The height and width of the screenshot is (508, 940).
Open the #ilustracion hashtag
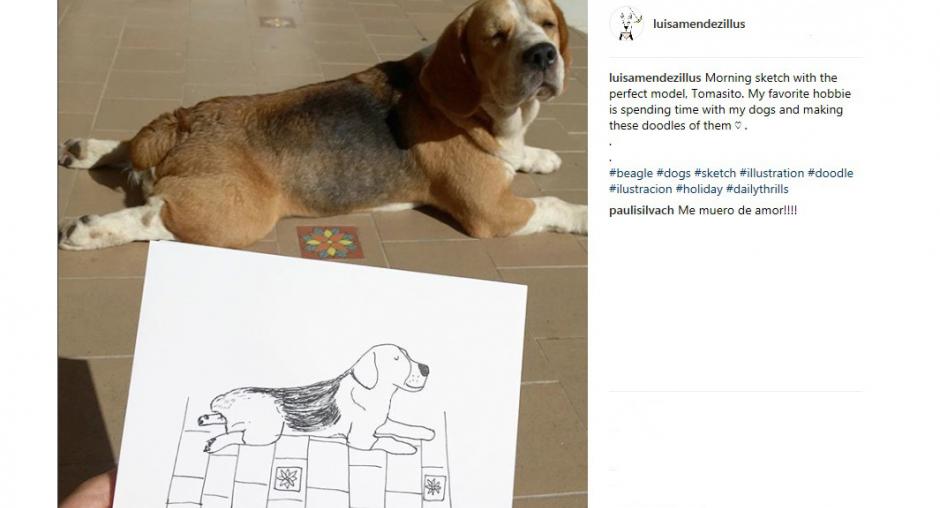coord(640,189)
